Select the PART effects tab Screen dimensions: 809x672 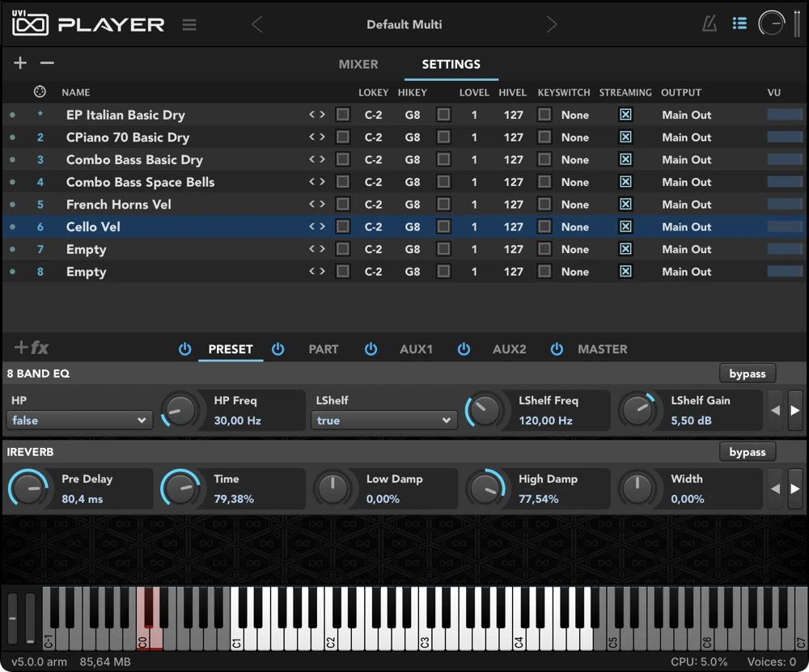(324, 349)
